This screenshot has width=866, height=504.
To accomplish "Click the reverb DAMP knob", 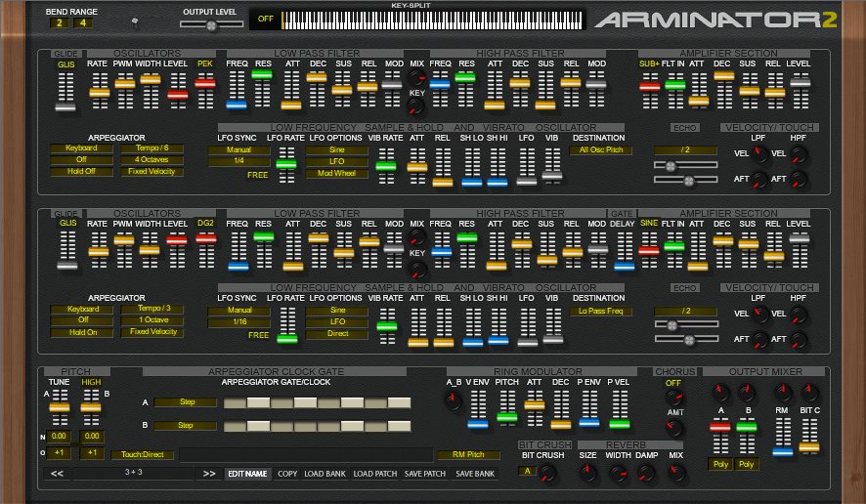I will (645, 473).
